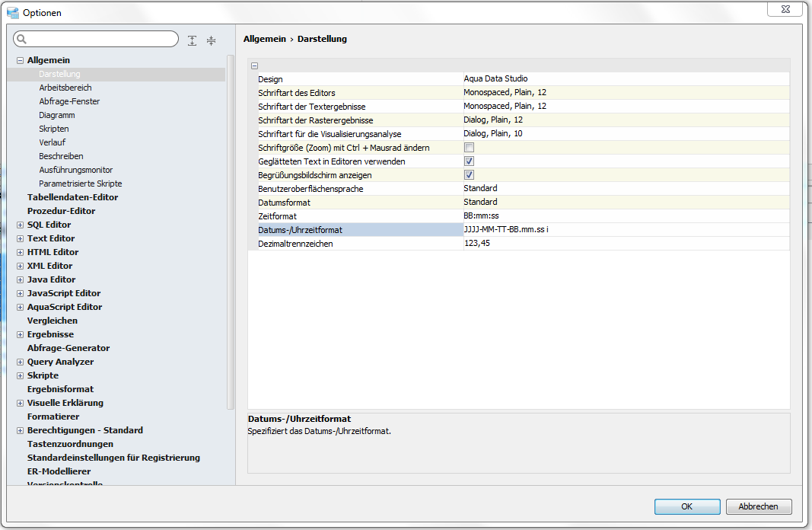
Task: Expand the Ergebnisse tree node
Action: pos(21,334)
